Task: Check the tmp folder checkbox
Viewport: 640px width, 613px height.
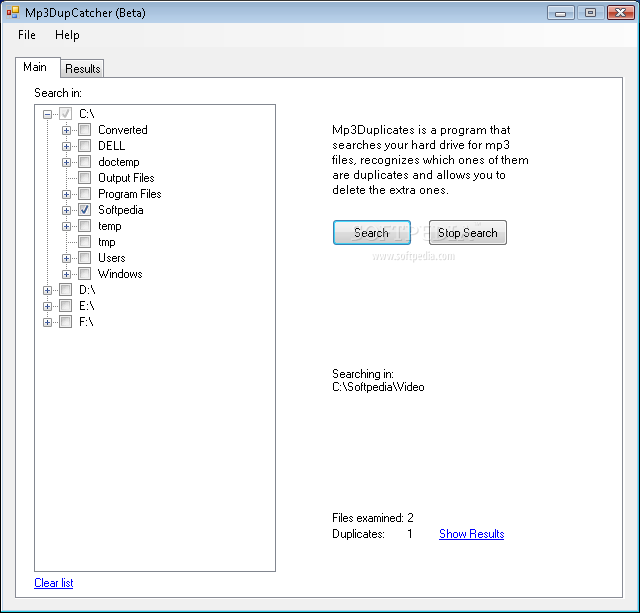Action: click(x=84, y=242)
